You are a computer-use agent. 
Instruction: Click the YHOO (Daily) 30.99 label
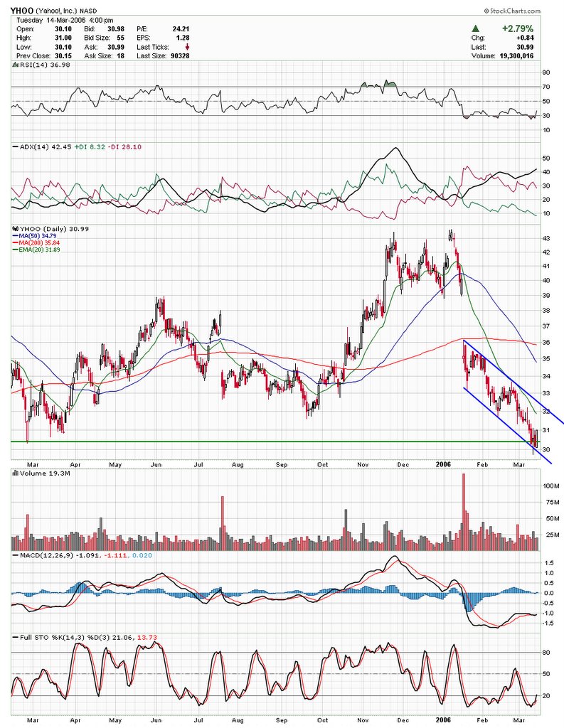[54, 229]
